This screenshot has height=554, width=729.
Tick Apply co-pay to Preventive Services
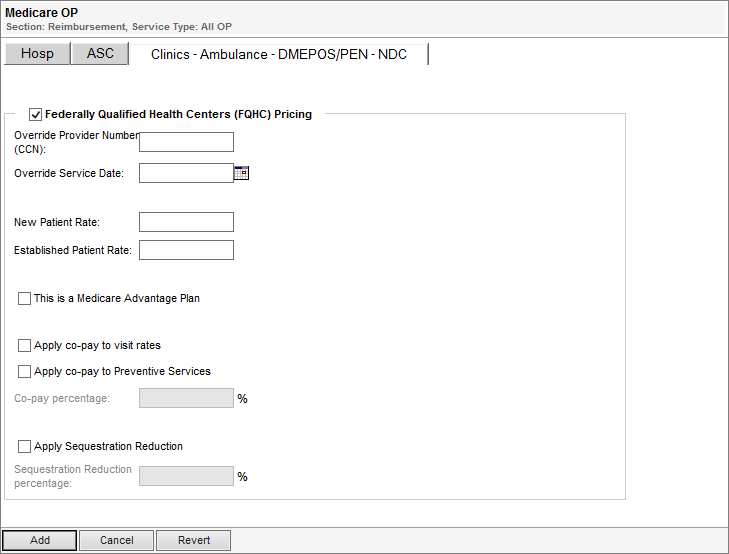click(24, 371)
